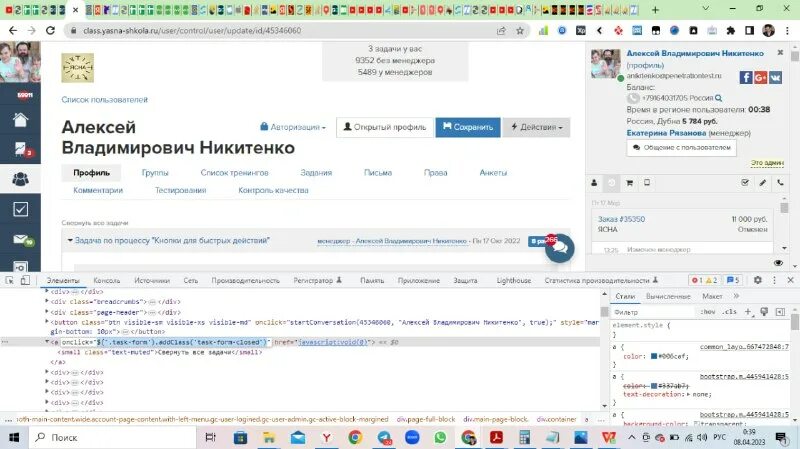Click the browser address bar URL
Viewport: 800px width, 449px height.
(x=192, y=31)
